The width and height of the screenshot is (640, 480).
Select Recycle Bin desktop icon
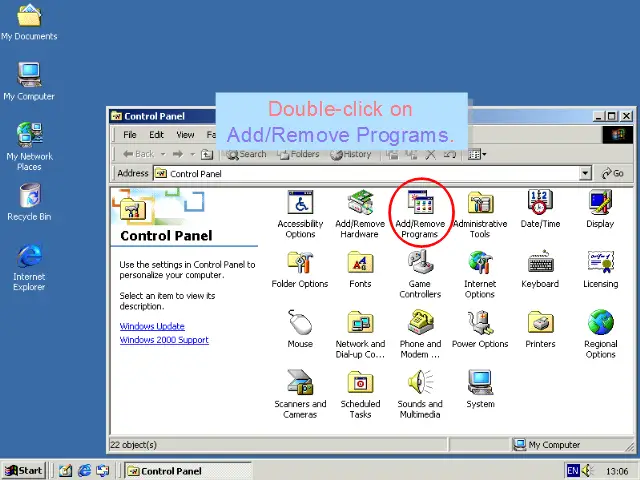tap(29, 202)
